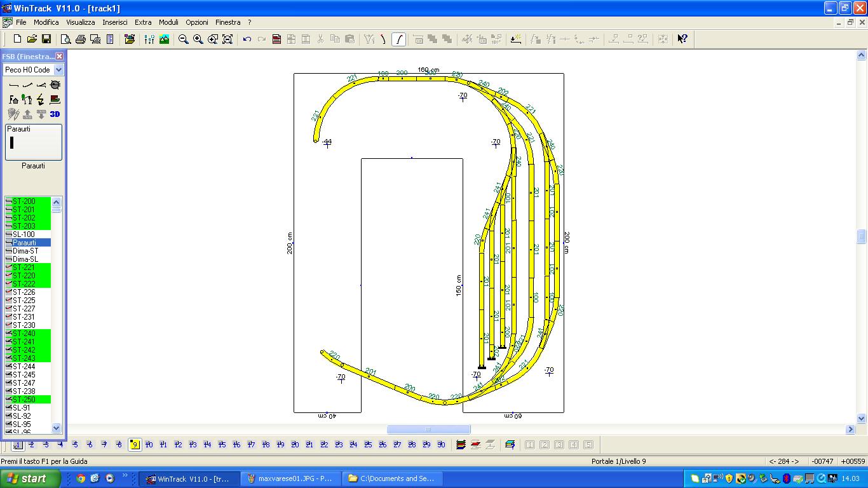This screenshot has height=488, width=868.
Task: Click the zoom out magnifier icon
Action: coord(184,39)
